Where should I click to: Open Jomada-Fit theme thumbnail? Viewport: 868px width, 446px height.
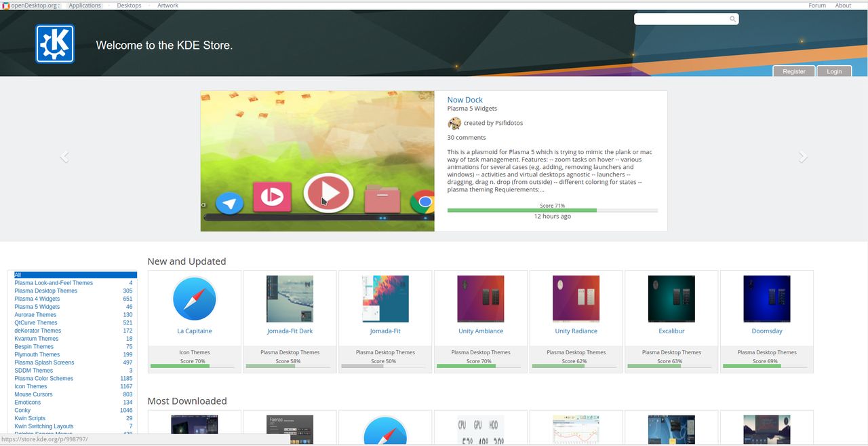pos(385,299)
